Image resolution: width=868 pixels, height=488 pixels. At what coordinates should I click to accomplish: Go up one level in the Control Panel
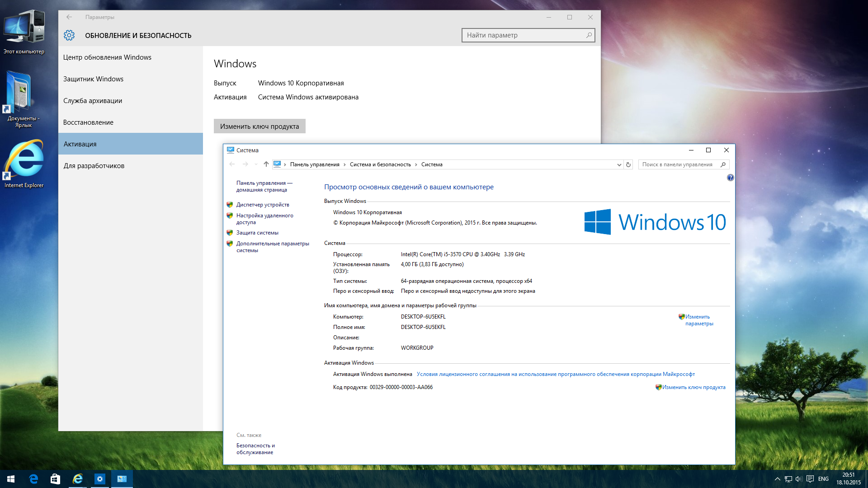(x=266, y=164)
